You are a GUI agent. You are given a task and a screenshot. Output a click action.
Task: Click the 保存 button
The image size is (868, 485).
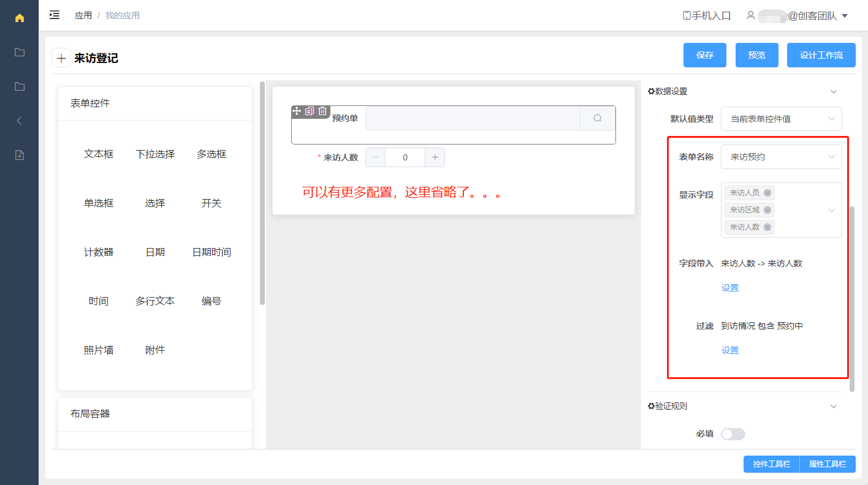(705, 55)
